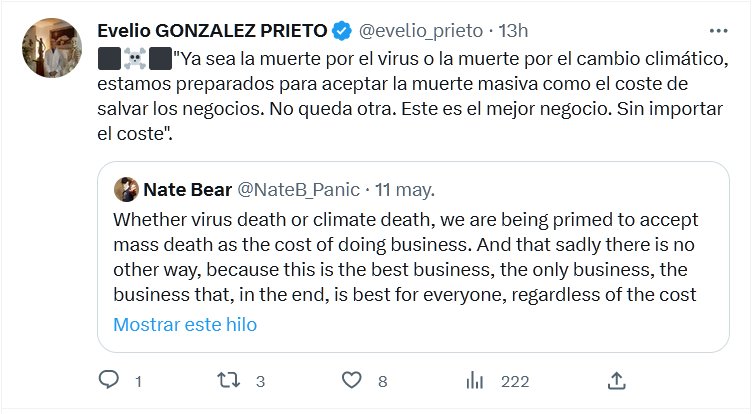This screenshot has width=754, height=414.
Task: Click the share upload arrow icon
Action: click(x=617, y=381)
